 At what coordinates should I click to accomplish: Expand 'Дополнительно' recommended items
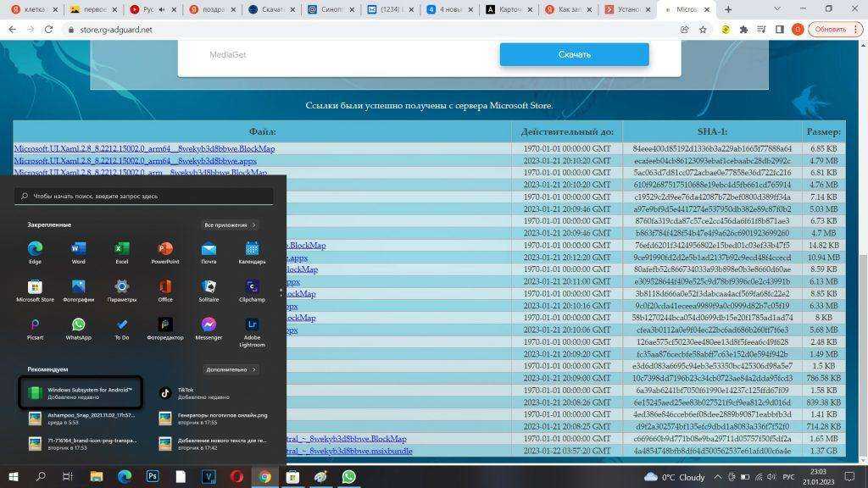(x=231, y=369)
